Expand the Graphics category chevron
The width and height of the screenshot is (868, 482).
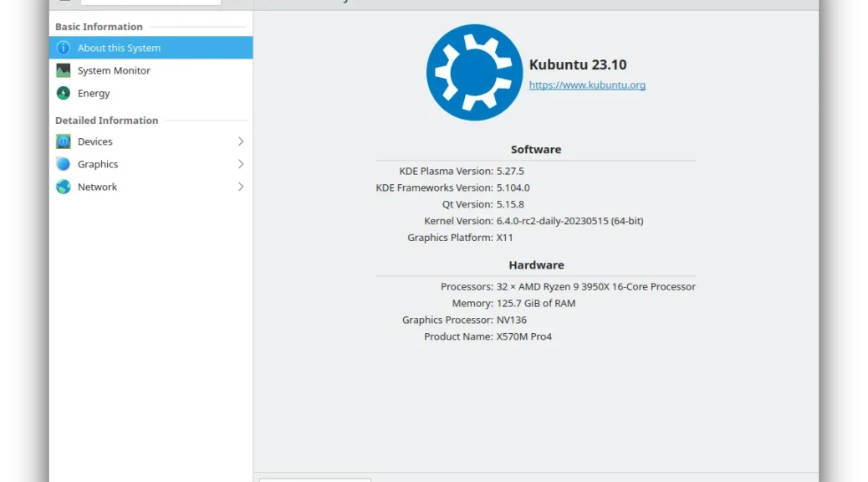(241, 164)
